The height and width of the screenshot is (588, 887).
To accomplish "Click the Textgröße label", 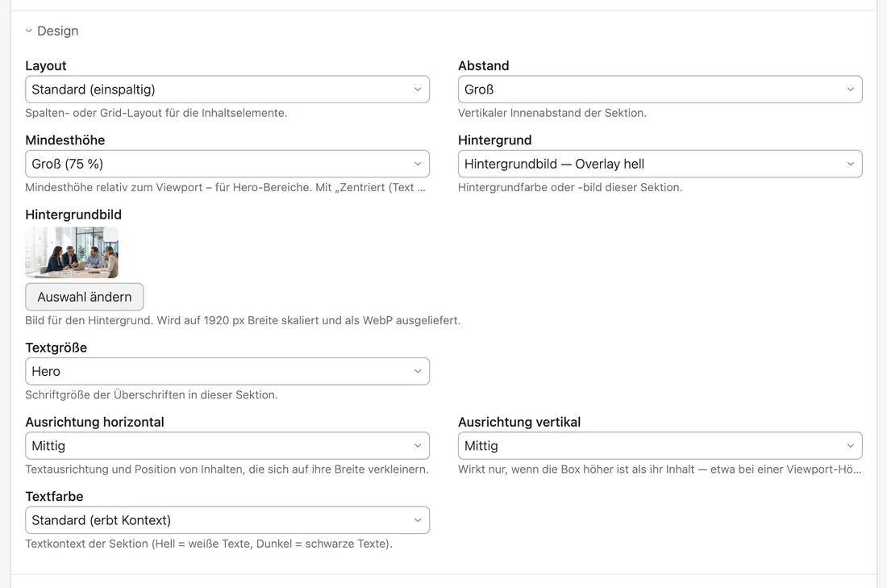I will pos(56,348).
